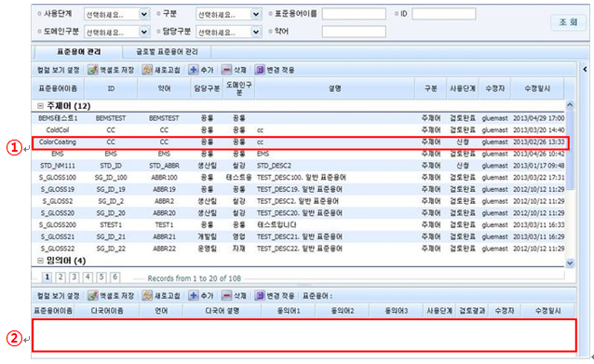The width and height of the screenshot is (594, 364).
Task: Select the S_GLOSS200 row
Action: click(299, 224)
